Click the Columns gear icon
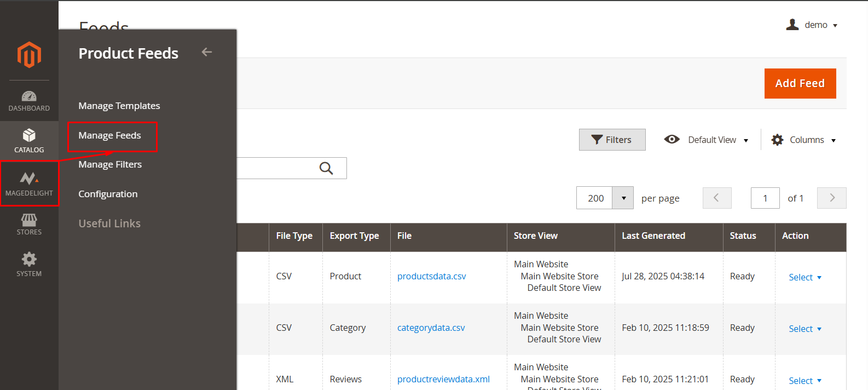Image resolution: width=868 pixels, height=390 pixels. (777, 140)
